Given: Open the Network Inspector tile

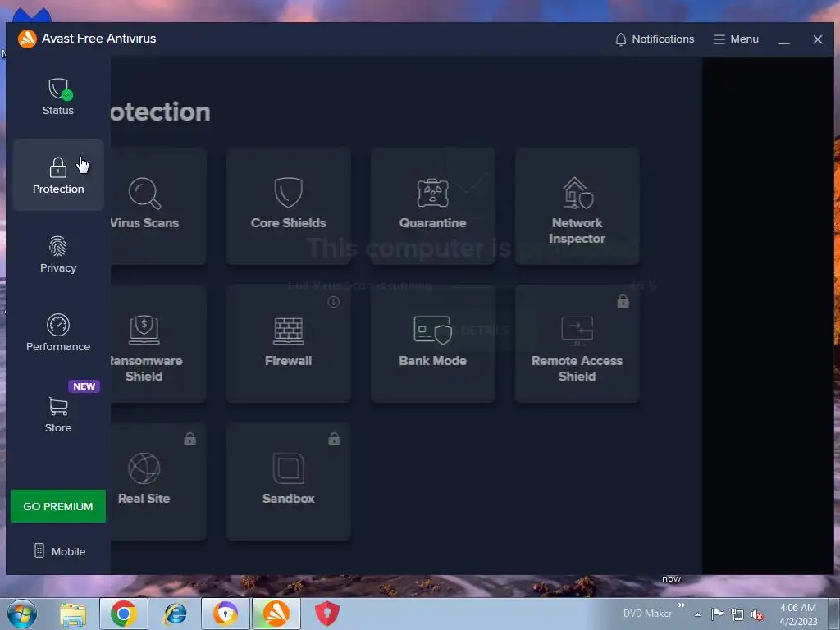Looking at the screenshot, I should [577, 206].
